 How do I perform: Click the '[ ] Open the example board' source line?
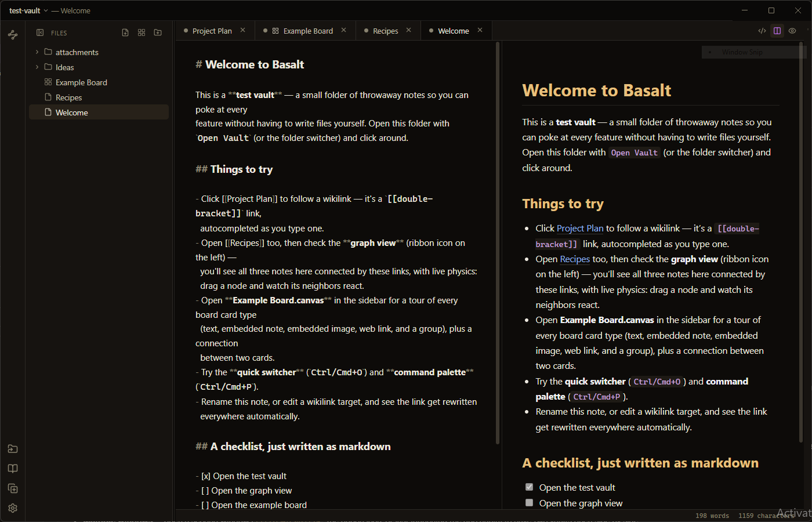251,505
